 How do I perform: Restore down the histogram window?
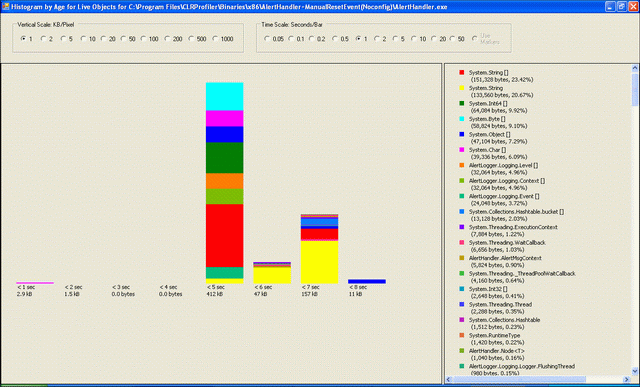[x=621, y=6]
